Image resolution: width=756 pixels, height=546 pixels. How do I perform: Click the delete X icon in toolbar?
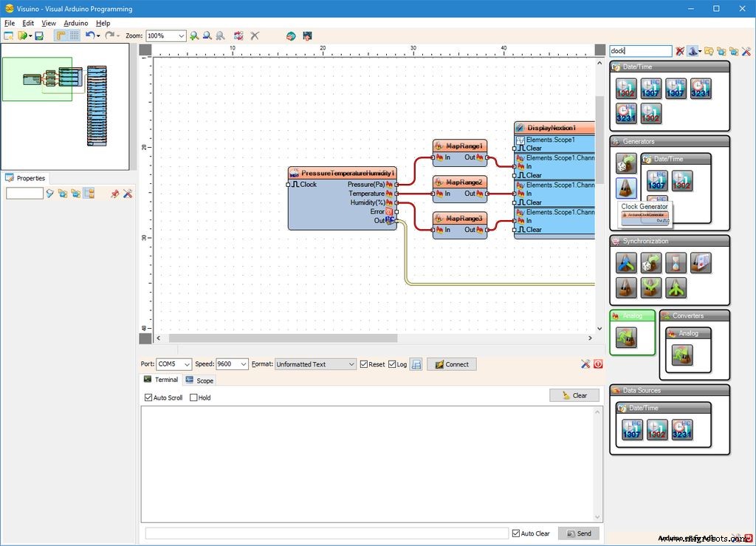coord(255,35)
